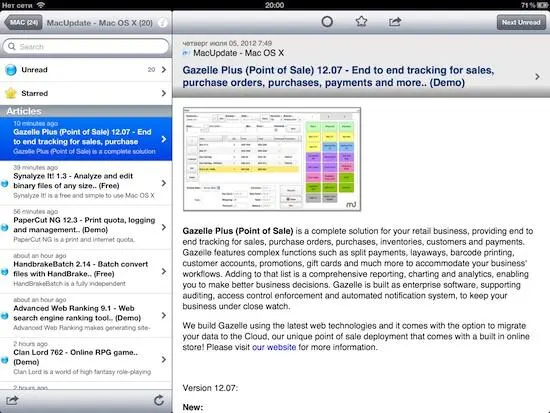
Task: Expand the Unread row chevron
Action: tap(164, 70)
